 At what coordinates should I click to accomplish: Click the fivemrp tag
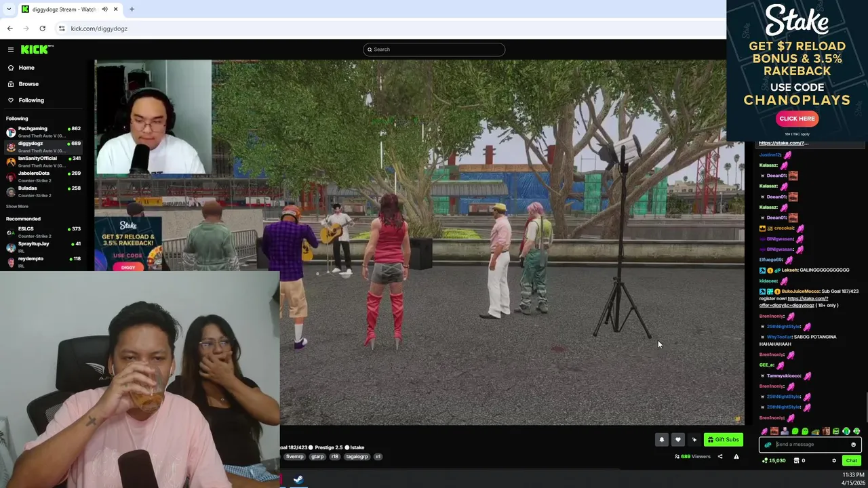point(295,457)
